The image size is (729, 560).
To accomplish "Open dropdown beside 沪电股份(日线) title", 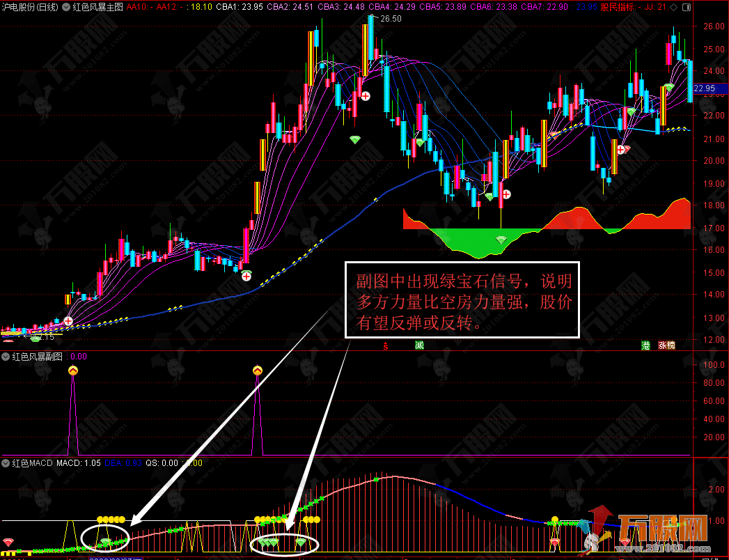I will pos(66,7).
